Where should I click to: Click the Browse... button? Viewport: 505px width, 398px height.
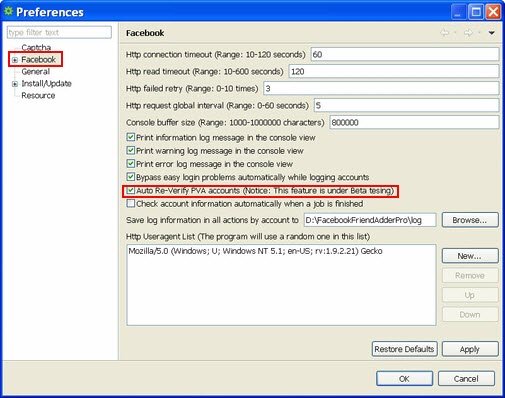point(470,220)
